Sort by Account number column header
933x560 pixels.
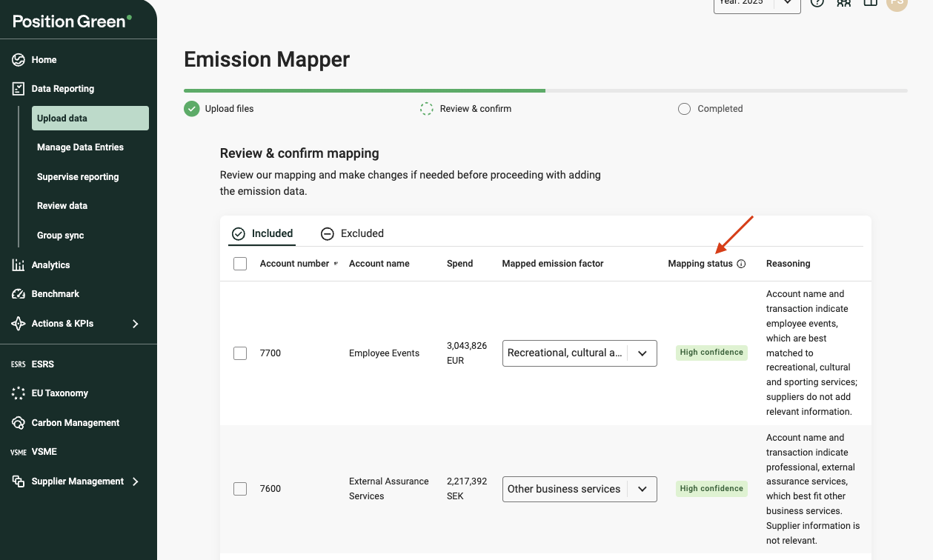(x=296, y=264)
